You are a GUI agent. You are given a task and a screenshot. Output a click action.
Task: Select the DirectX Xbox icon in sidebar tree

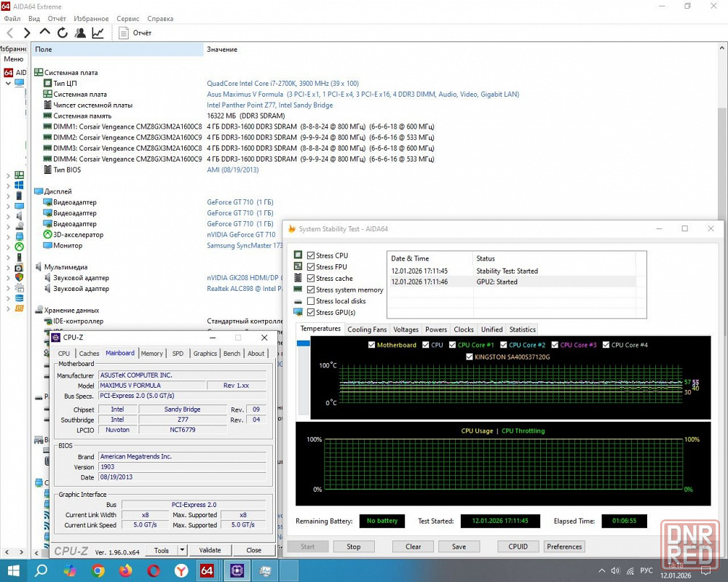[x=19, y=247]
